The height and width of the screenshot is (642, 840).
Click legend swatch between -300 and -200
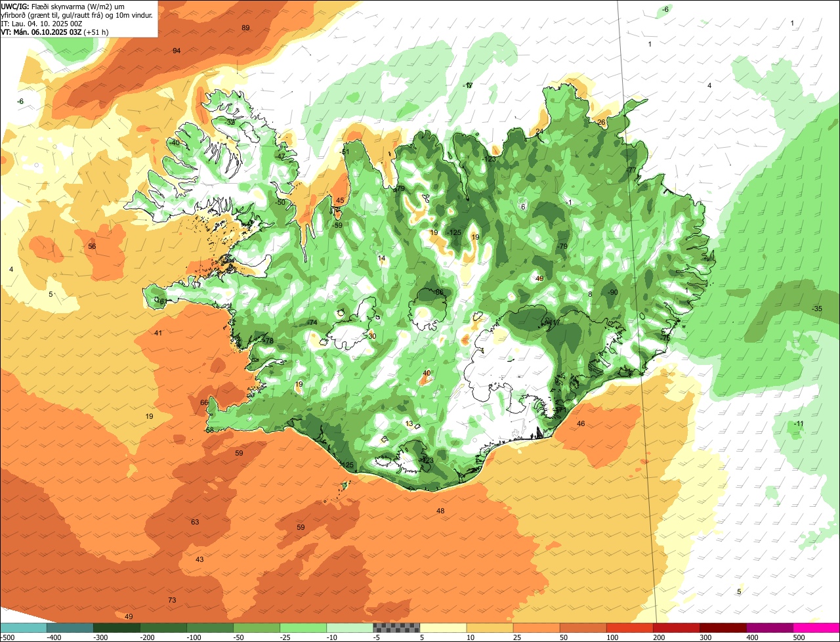(116, 628)
